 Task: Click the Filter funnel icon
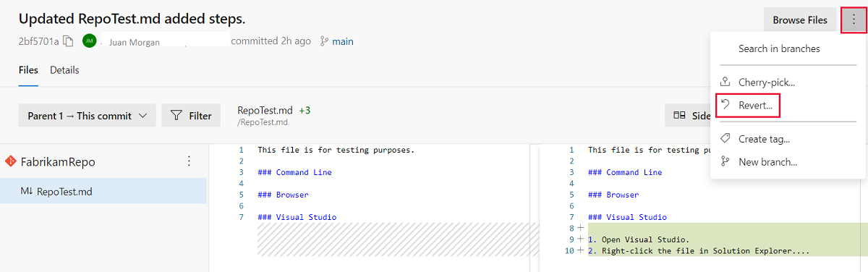176,115
